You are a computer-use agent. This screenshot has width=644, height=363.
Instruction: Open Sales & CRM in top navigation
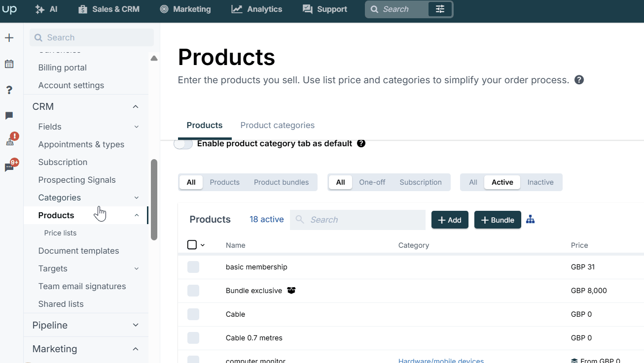click(109, 9)
